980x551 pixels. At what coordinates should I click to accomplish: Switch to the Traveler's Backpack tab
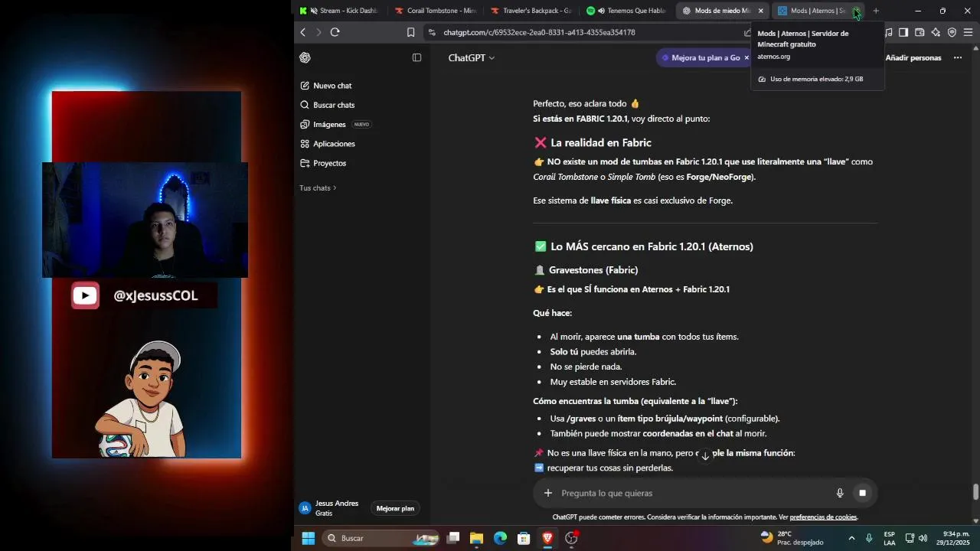(x=531, y=11)
